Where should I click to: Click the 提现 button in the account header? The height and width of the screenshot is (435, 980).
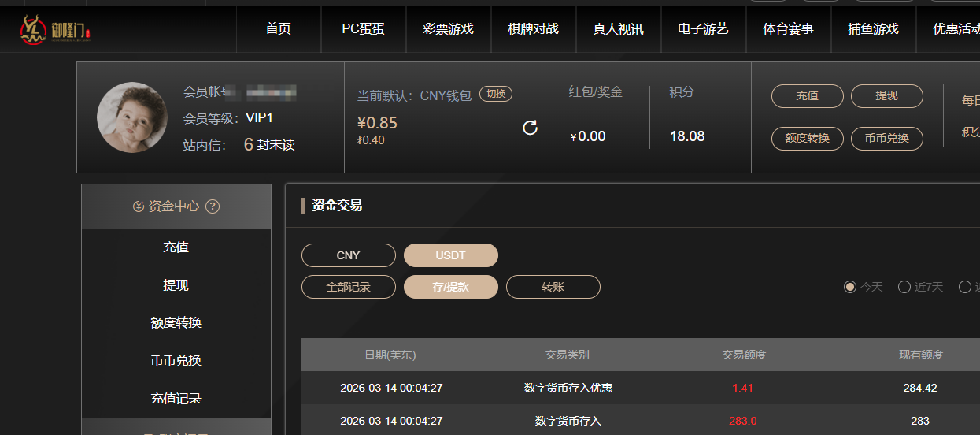(886, 96)
